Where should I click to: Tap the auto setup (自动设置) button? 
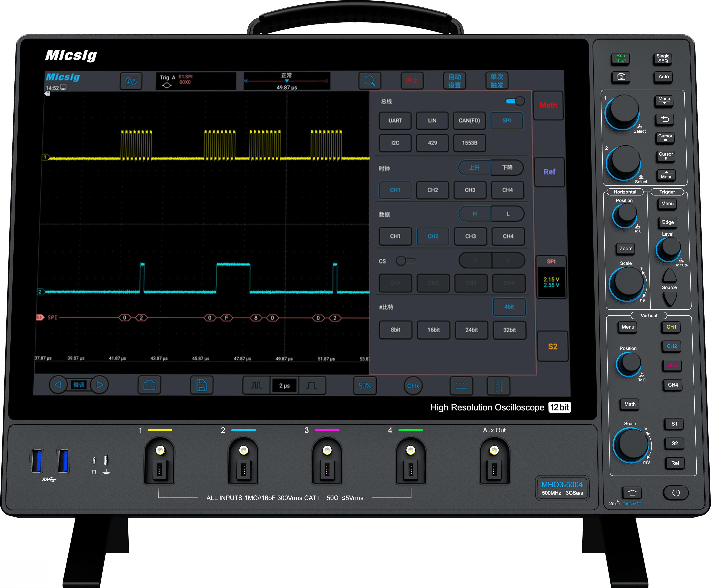[454, 80]
